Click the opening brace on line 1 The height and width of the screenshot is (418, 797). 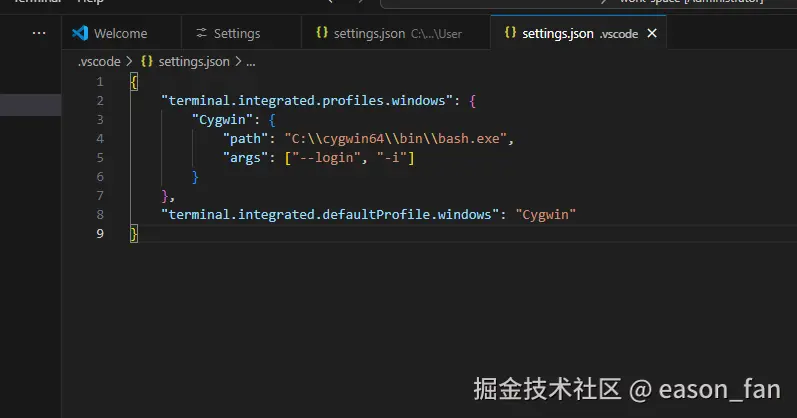(x=134, y=82)
